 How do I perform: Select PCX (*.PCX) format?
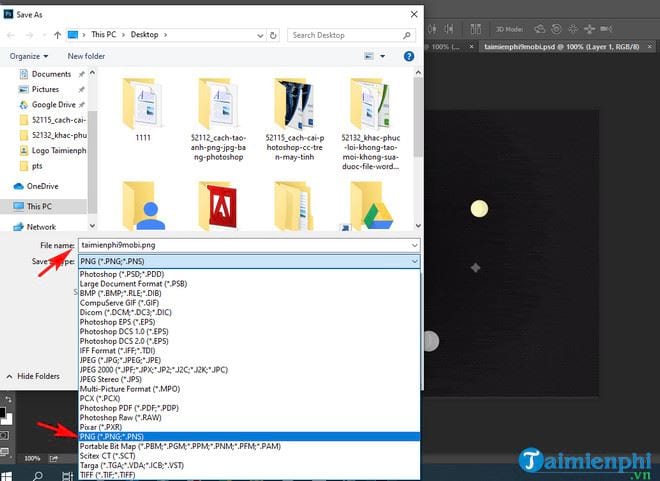pyautogui.click(x=249, y=399)
